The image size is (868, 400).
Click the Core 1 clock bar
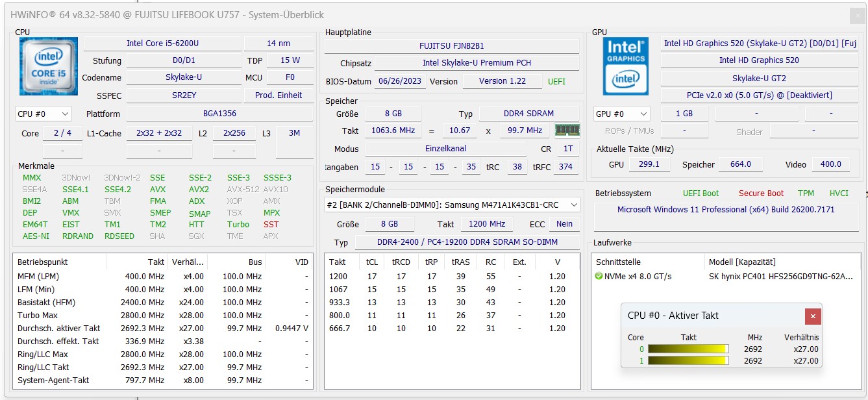click(688, 360)
